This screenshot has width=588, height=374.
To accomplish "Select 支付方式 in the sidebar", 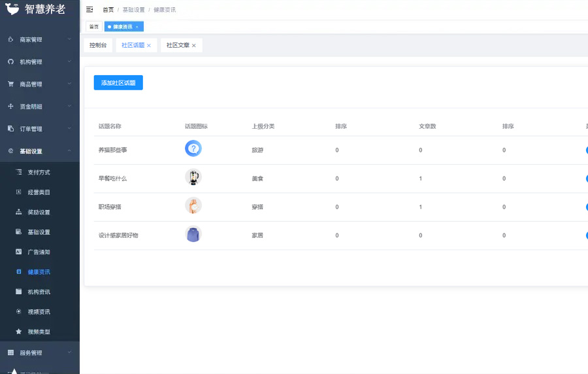I will tap(39, 173).
